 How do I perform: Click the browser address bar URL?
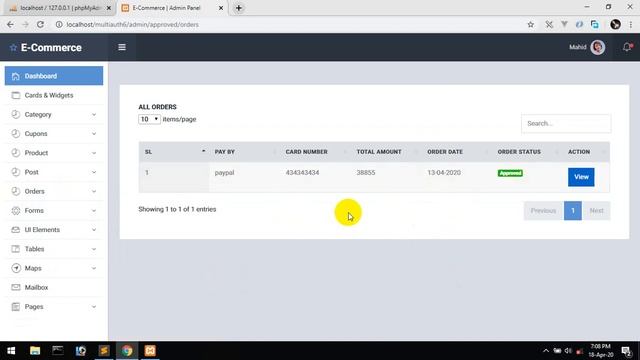133,24
